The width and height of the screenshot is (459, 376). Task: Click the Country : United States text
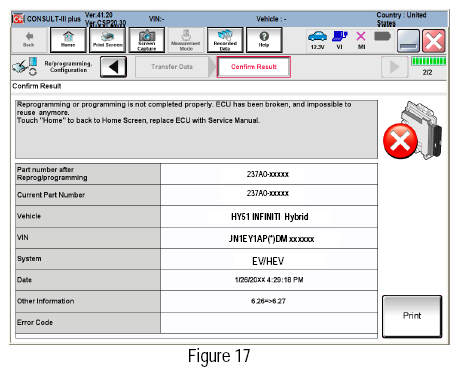401,19
